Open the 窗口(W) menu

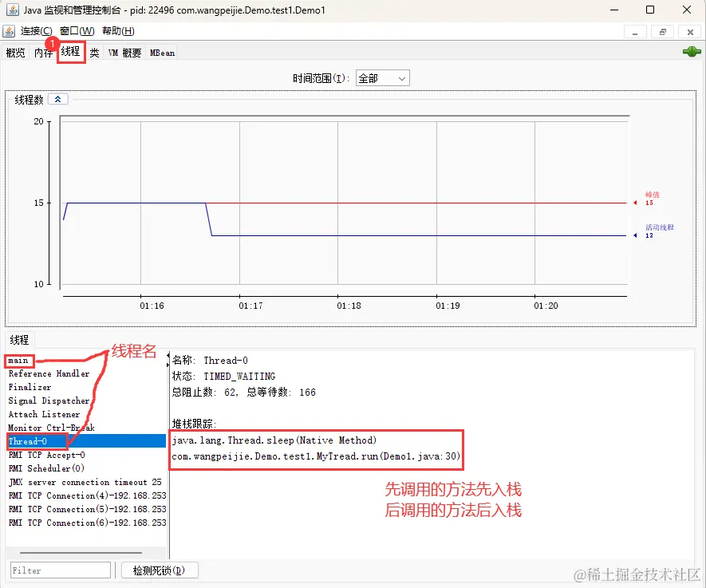click(77, 31)
